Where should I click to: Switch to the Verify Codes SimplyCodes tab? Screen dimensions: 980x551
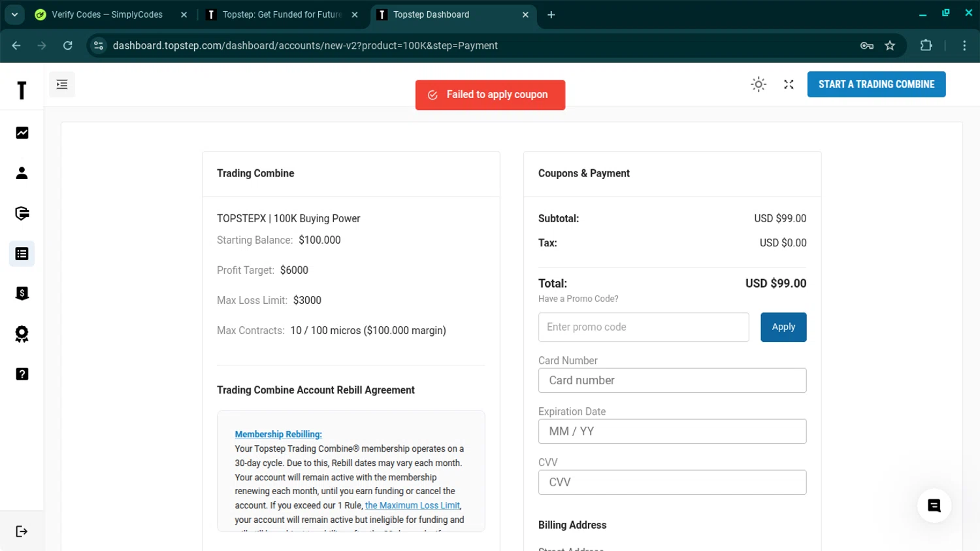[107, 14]
